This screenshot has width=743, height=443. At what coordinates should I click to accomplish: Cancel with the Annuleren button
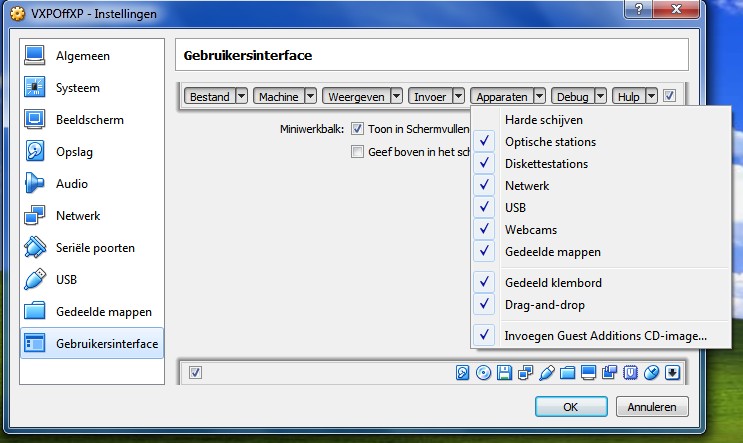(652, 407)
